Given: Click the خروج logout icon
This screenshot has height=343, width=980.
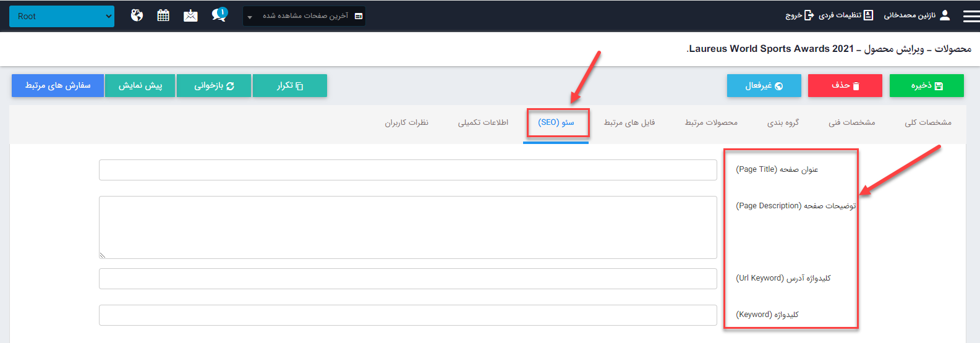Looking at the screenshot, I should tap(808, 15).
